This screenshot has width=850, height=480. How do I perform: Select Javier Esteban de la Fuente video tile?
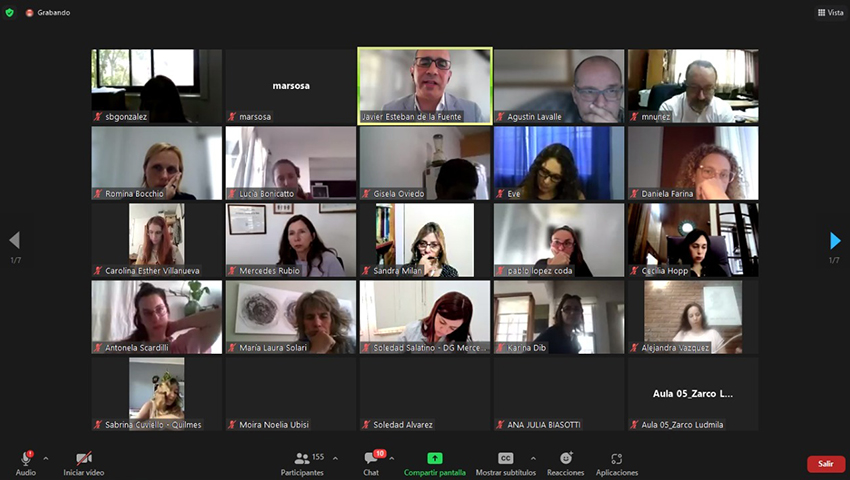425,86
